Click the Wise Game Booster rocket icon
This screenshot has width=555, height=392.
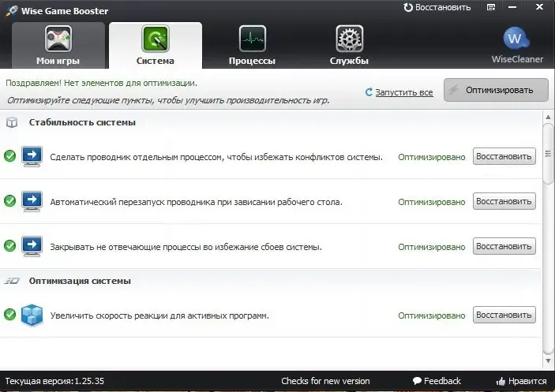click(x=11, y=10)
